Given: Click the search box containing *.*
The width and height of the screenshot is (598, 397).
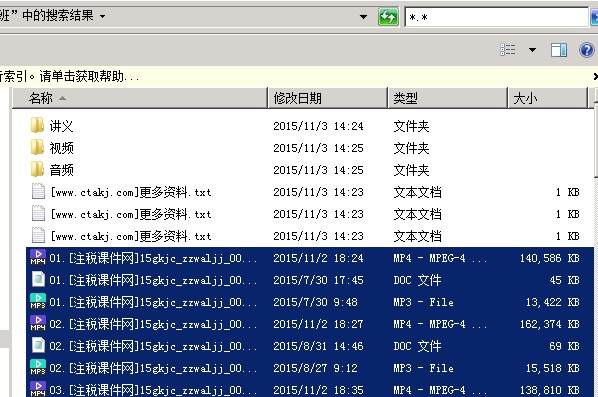Looking at the screenshot, I should coord(497,17).
